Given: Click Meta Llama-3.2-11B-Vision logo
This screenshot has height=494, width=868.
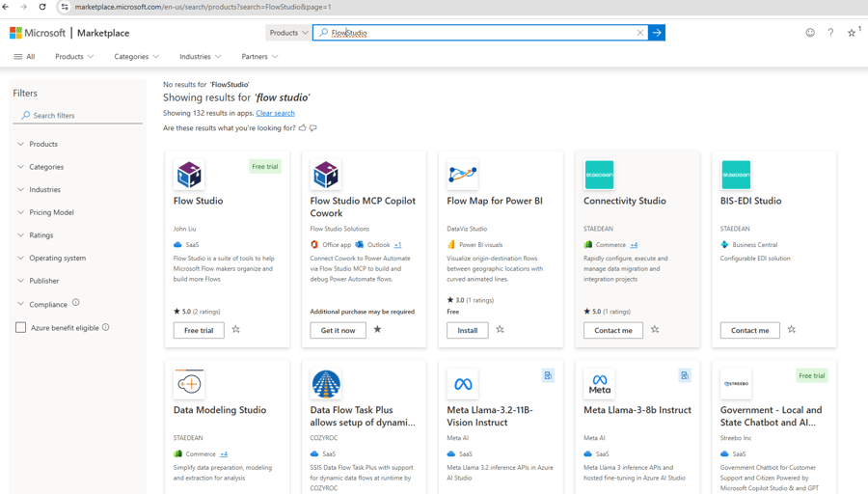Looking at the screenshot, I should 462,384.
